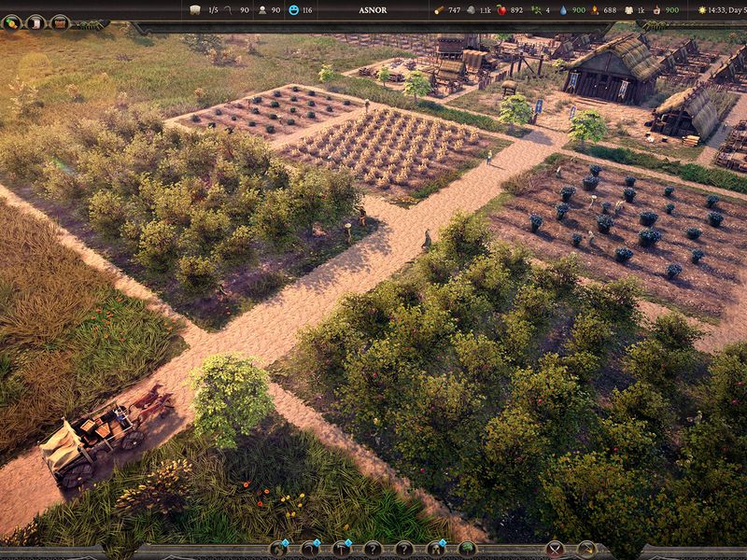
Task: Click the stone resource icon
Action: pos(471,9)
